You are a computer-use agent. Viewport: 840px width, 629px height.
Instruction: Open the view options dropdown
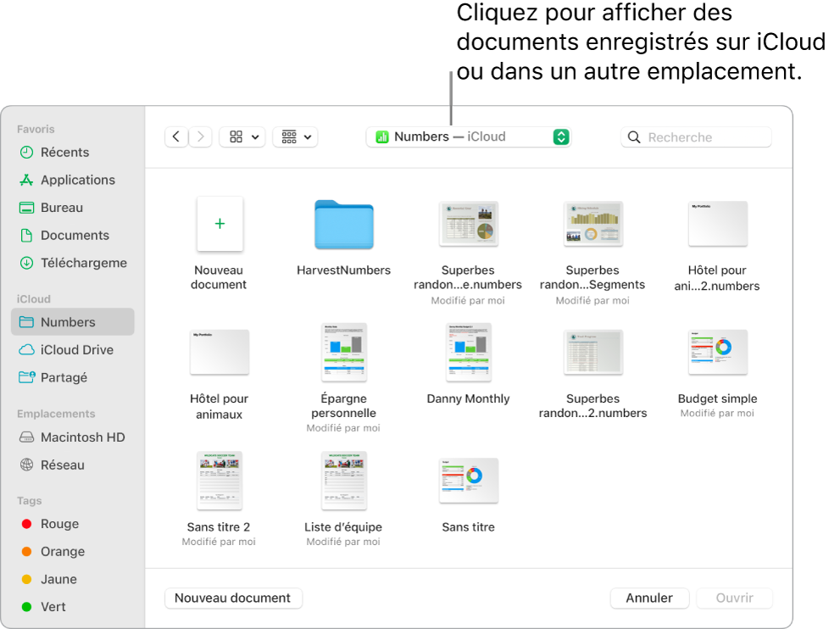point(242,136)
